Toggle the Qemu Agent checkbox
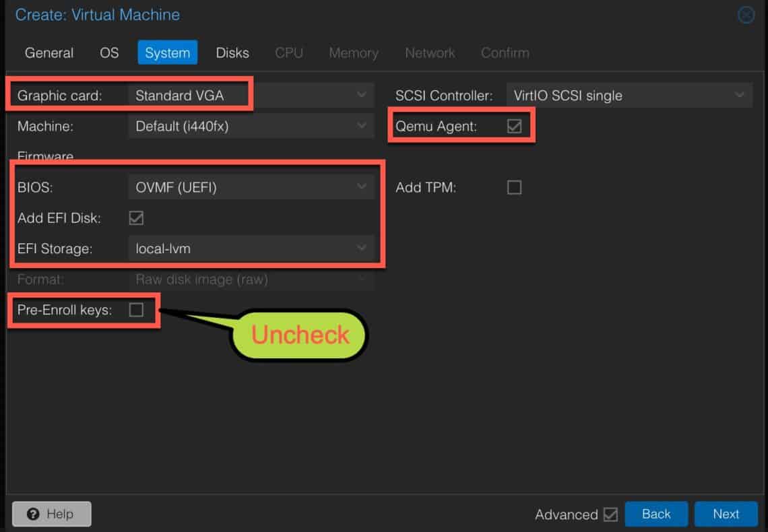768x532 pixels. tap(514, 125)
